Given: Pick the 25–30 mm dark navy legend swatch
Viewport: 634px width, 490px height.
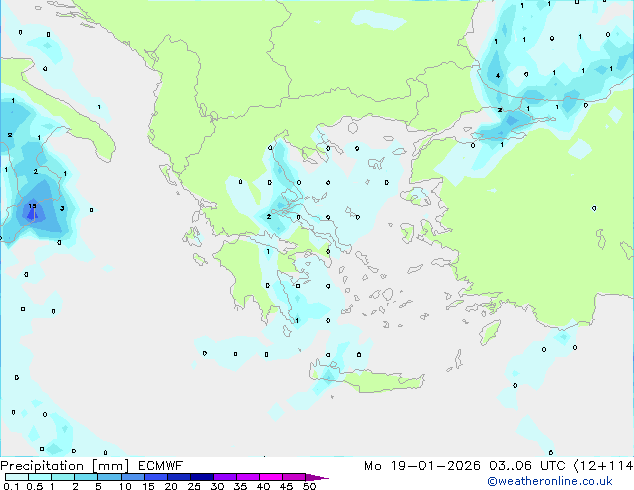Looking at the screenshot, I should [x=201, y=477].
